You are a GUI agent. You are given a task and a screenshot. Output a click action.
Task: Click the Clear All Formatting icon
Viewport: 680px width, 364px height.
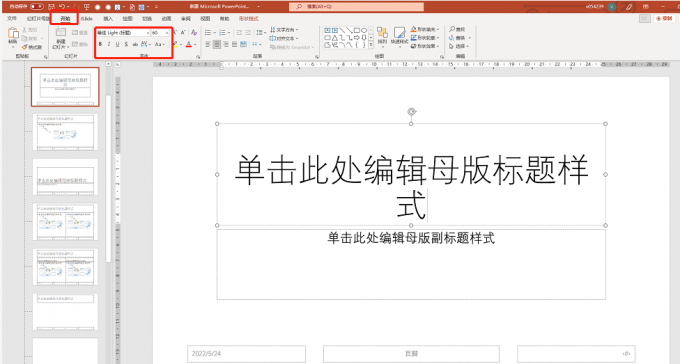pos(194,33)
